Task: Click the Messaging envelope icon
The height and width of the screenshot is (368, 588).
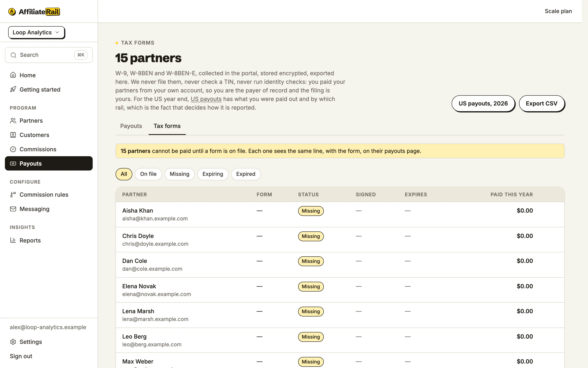Action: click(x=13, y=209)
